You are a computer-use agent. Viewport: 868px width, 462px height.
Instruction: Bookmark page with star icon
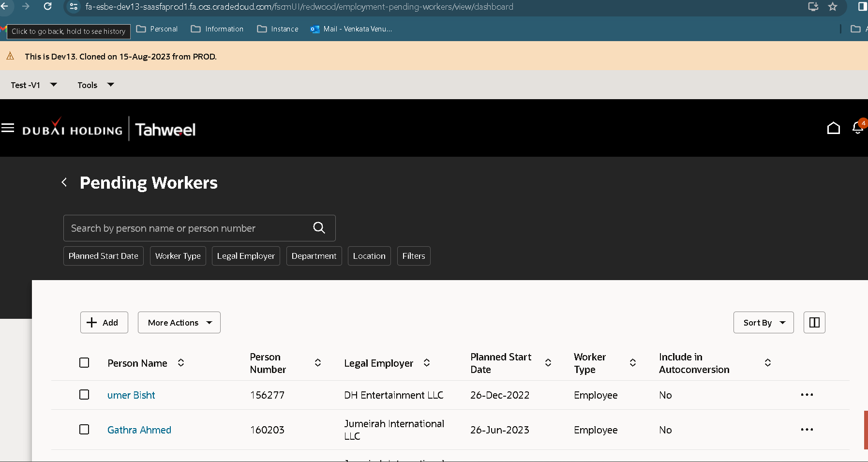pos(833,6)
